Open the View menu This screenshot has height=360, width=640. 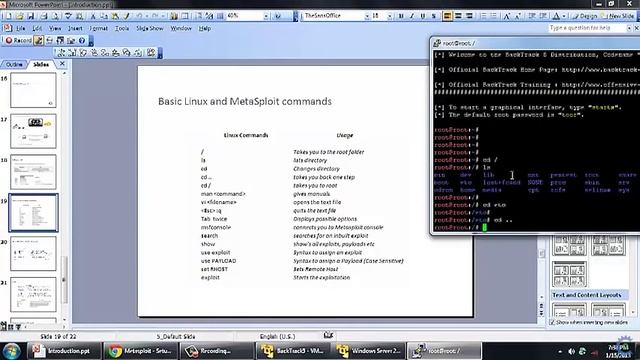(x=55, y=29)
